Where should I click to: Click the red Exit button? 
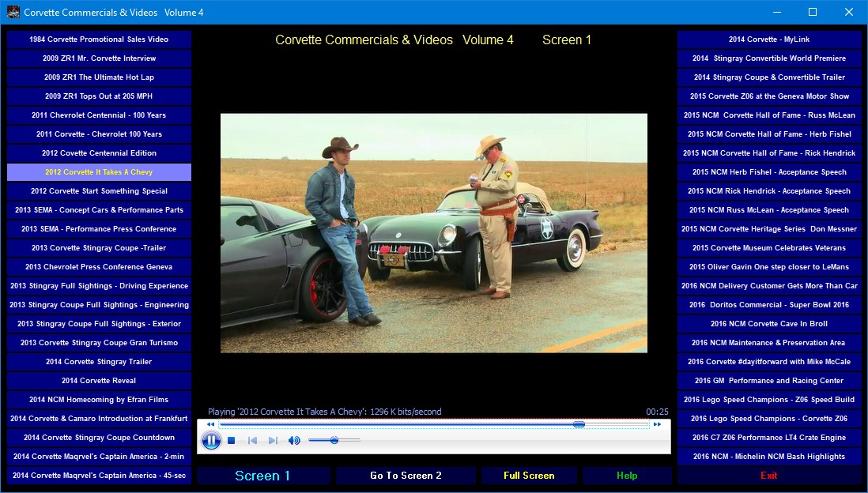[769, 476]
